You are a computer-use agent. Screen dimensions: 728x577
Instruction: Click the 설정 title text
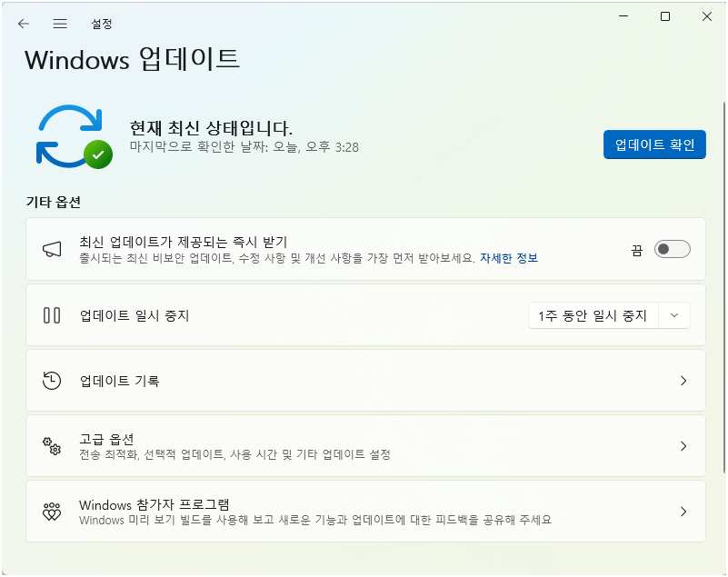pyautogui.click(x=102, y=24)
